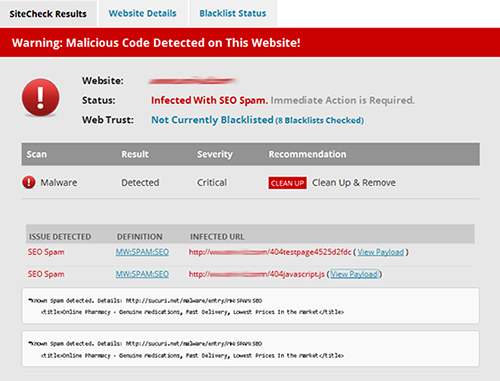Open the SiteCheck Results tab
500x381 pixels.
48,14
